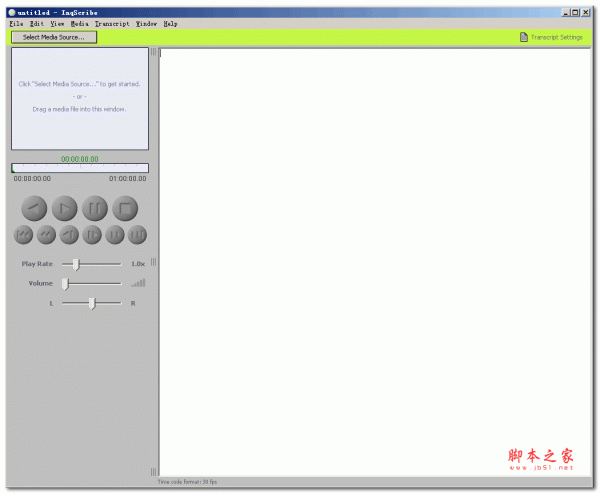Click inside the transcript text area
The image size is (600, 494).
tap(375, 262)
